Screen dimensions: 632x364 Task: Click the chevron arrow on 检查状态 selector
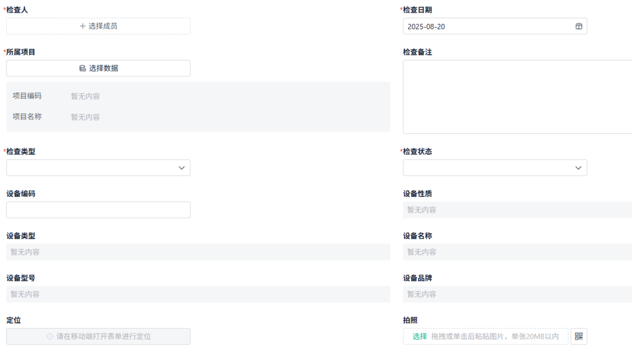coord(578,168)
